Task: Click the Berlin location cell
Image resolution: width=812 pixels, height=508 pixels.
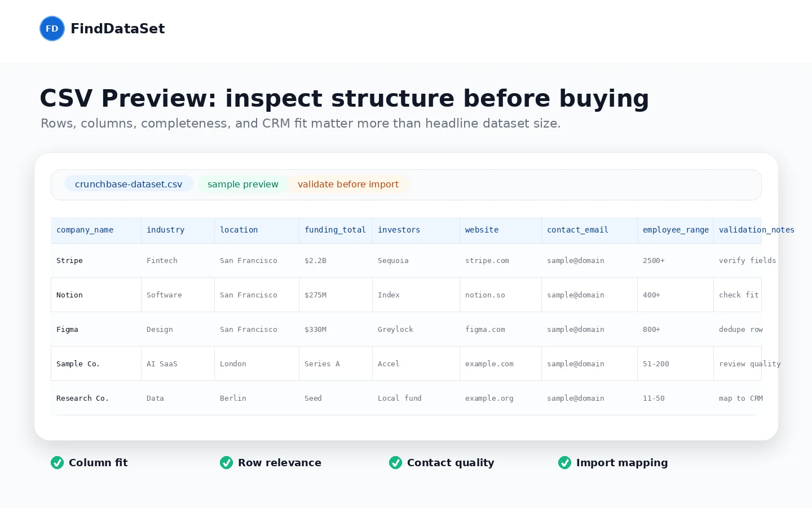Action: click(x=257, y=398)
